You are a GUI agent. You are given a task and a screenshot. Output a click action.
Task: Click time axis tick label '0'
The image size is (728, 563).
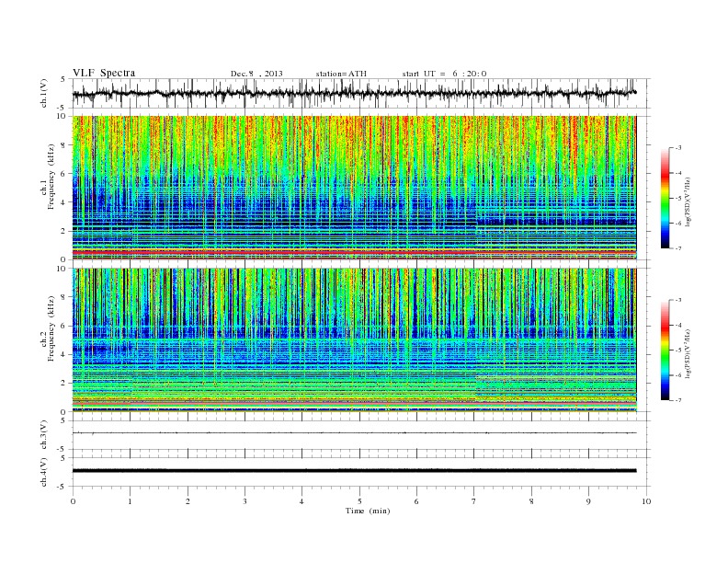point(73,501)
